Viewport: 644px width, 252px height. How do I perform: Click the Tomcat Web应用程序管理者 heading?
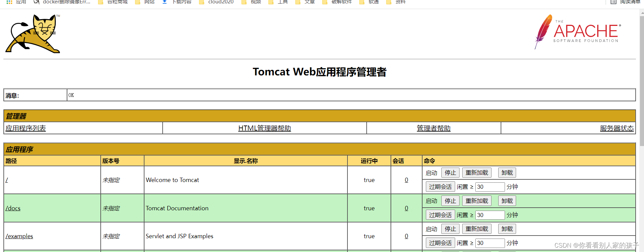coord(319,72)
